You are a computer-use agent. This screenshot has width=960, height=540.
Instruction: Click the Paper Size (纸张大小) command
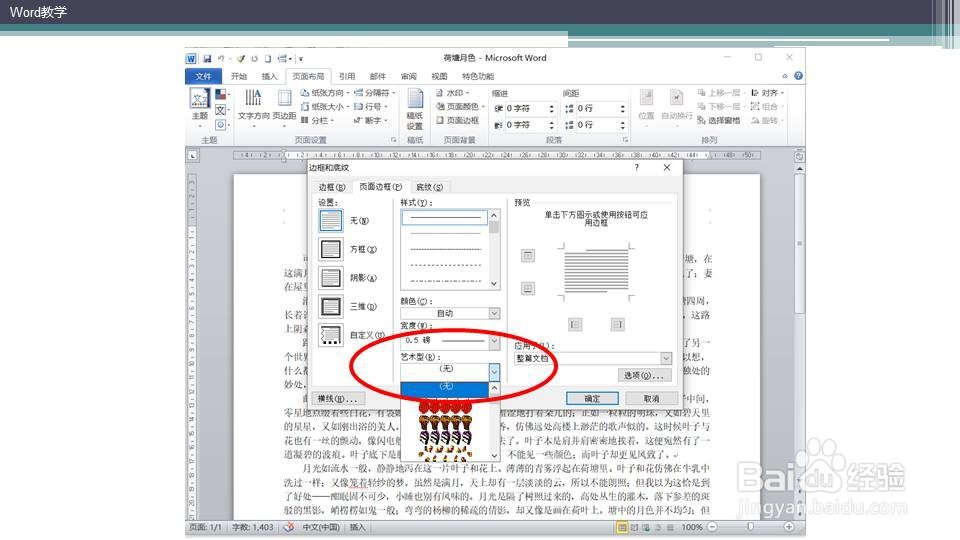click(x=324, y=107)
